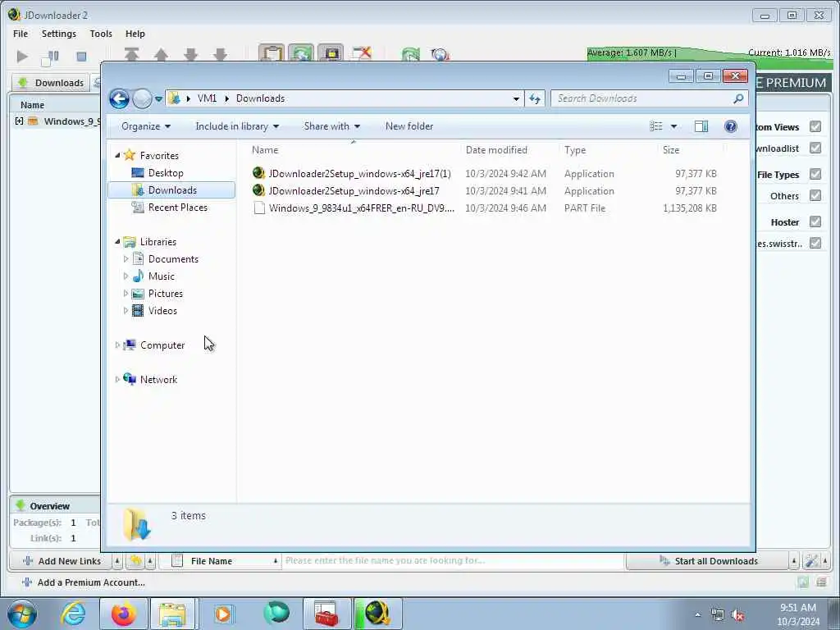The image size is (840, 630).
Task: Click the red-cross JDownloader toolbar icon
Action: pyautogui.click(x=362, y=52)
